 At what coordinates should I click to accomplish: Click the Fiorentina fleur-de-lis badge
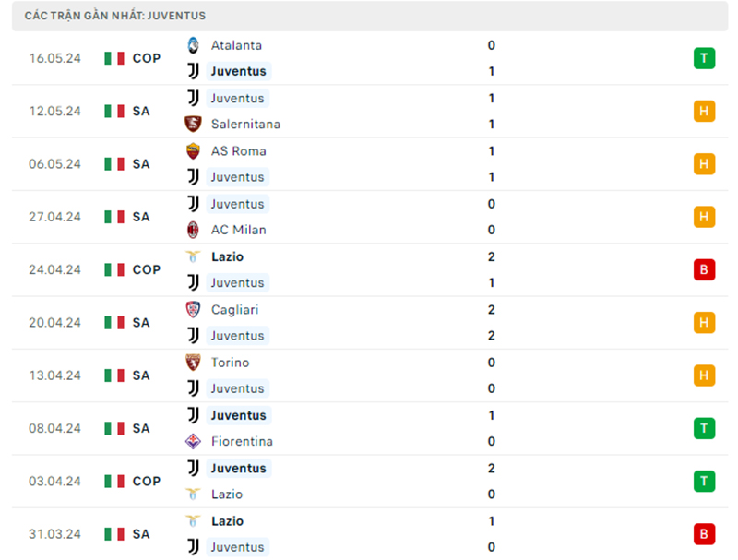click(x=195, y=441)
